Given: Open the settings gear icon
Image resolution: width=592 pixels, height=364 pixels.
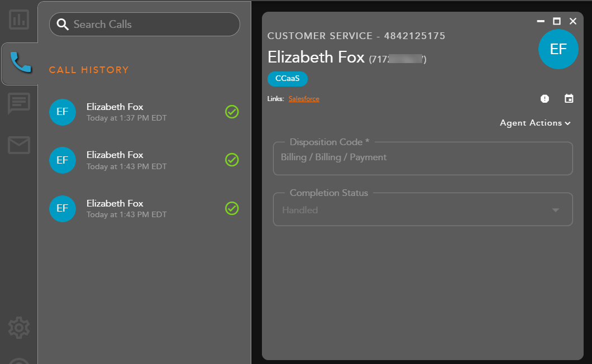Looking at the screenshot, I should (19, 328).
